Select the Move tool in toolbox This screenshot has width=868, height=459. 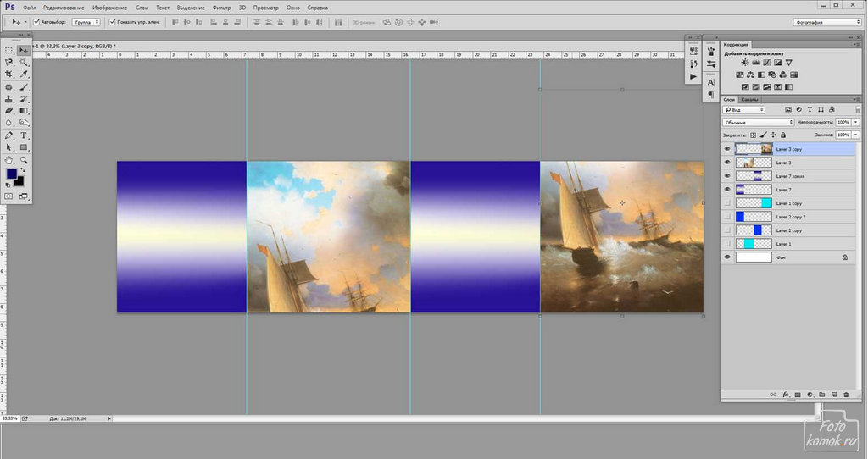tap(23, 50)
